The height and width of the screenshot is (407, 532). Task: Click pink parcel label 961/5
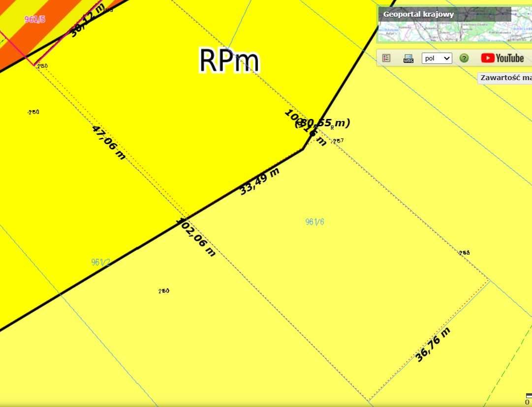[x=34, y=19]
